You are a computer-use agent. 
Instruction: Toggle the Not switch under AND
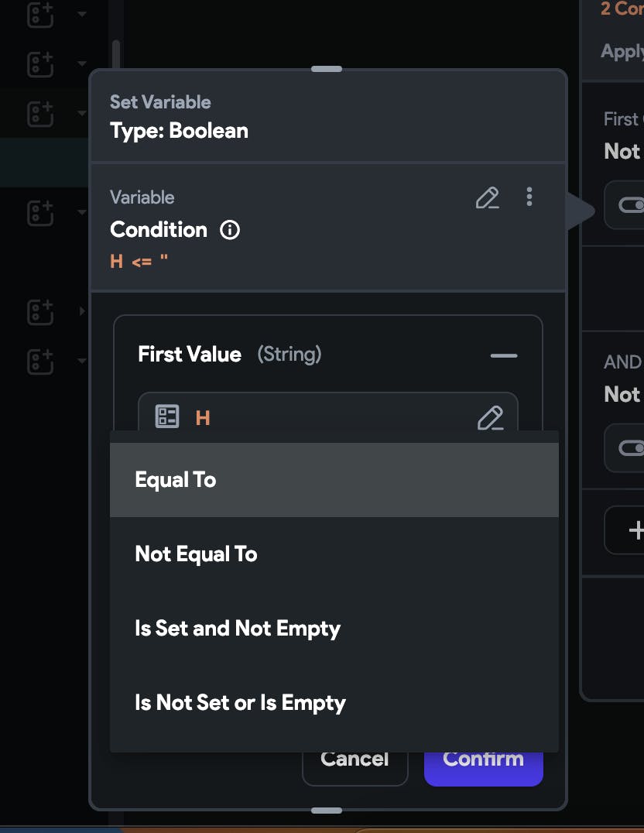[631, 448]
